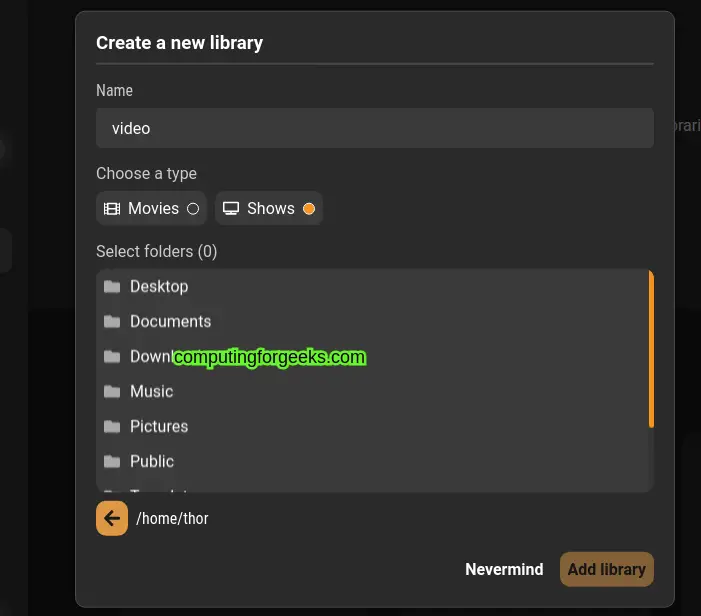Click the Select folders (0) label
This screenshot has height=616, width=701.
(156, 251)
